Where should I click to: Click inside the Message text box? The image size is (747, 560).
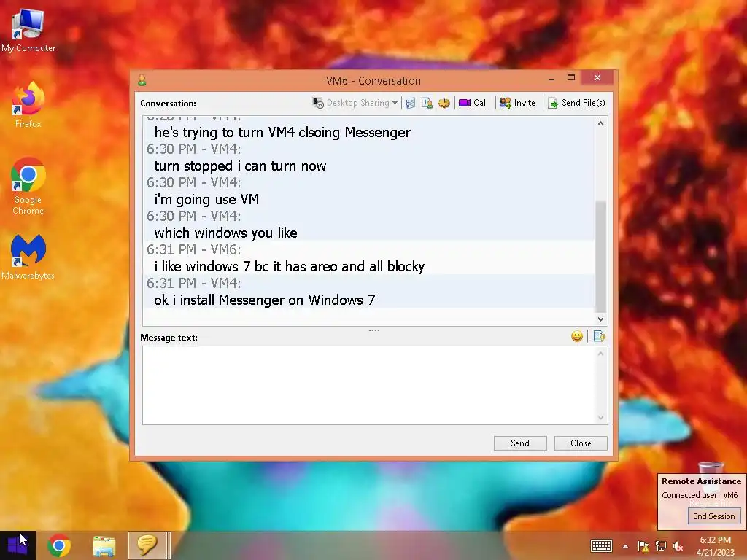[x=368, y=385]
